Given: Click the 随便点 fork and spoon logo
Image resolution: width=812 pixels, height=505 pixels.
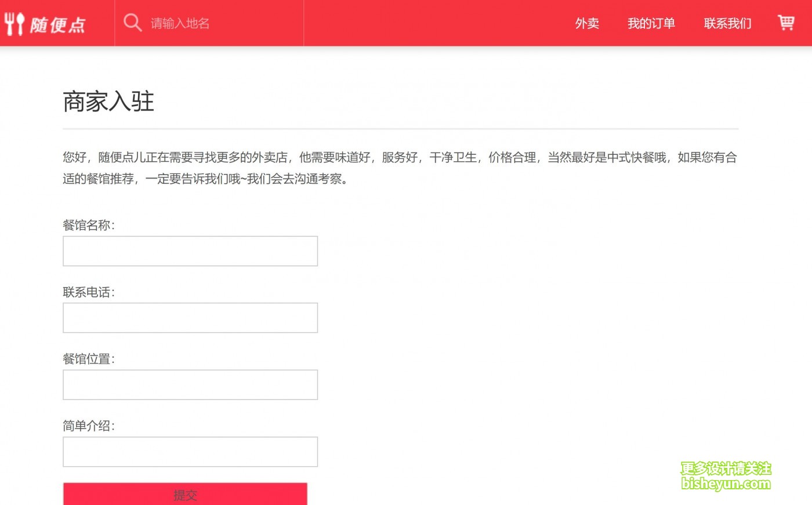Looking at the screenshot, I should [x=45, y=24].
